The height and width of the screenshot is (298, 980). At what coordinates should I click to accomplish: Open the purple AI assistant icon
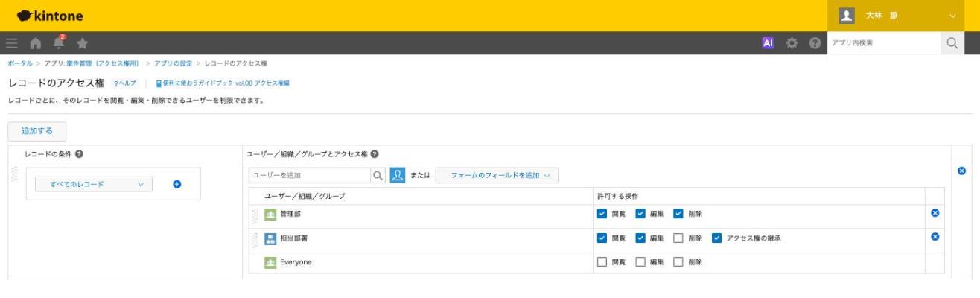click(766, 43)
